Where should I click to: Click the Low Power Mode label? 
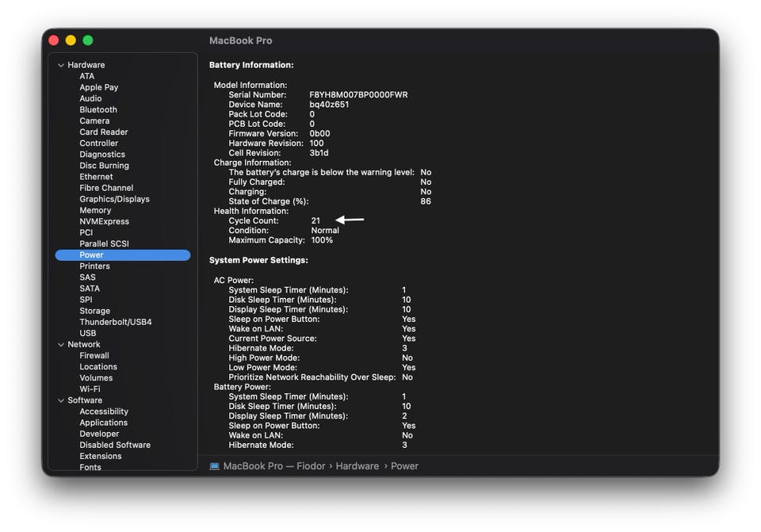(262, 367)
